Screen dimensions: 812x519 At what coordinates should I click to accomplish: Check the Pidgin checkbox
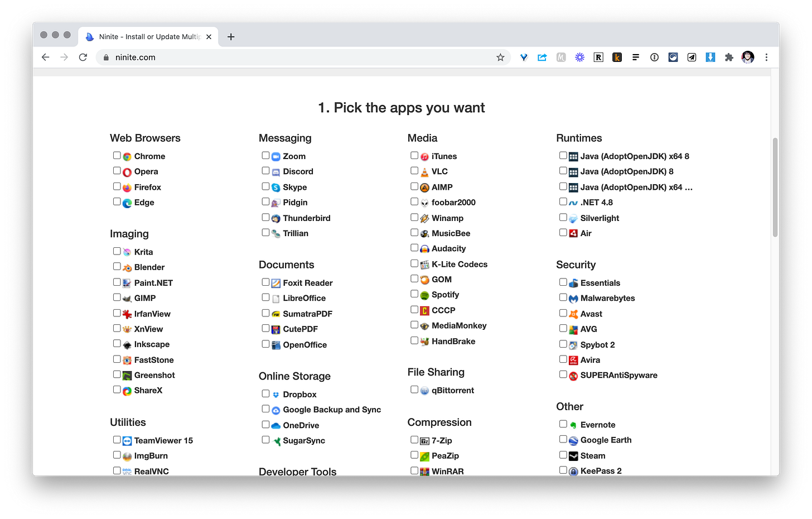coord(265,201)
